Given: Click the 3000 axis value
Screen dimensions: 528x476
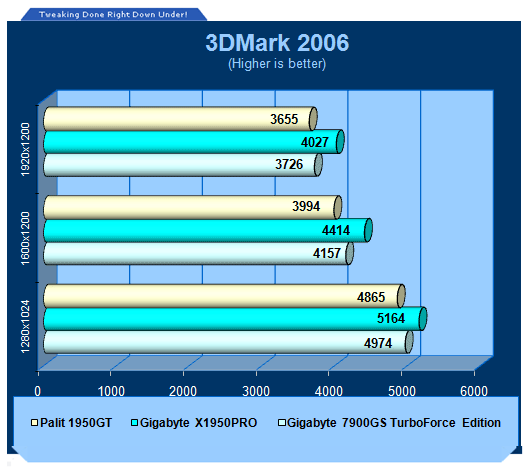Looking at the screenshot, I should point(256,391).
